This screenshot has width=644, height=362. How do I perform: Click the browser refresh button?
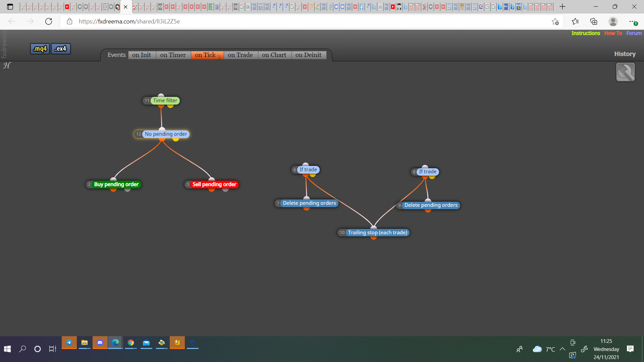(x=49, y=21)
